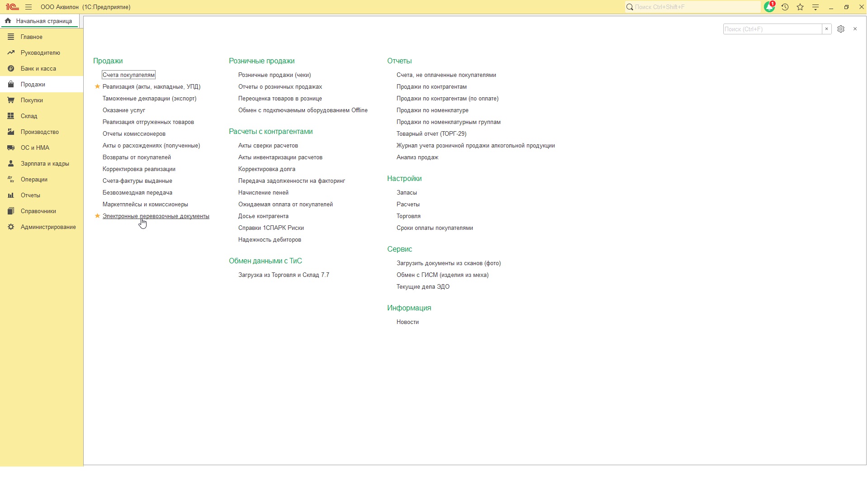
Task: Click the Главное section icon
Action: click(x=11, y=37)
